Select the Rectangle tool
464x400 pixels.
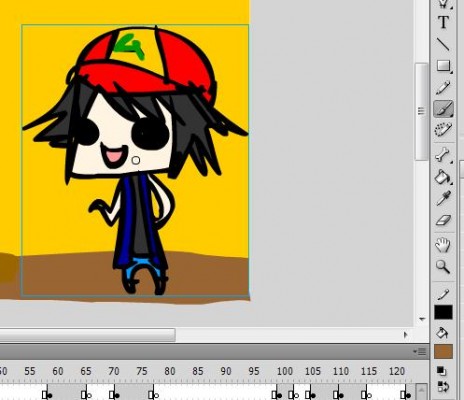point(443,66)
